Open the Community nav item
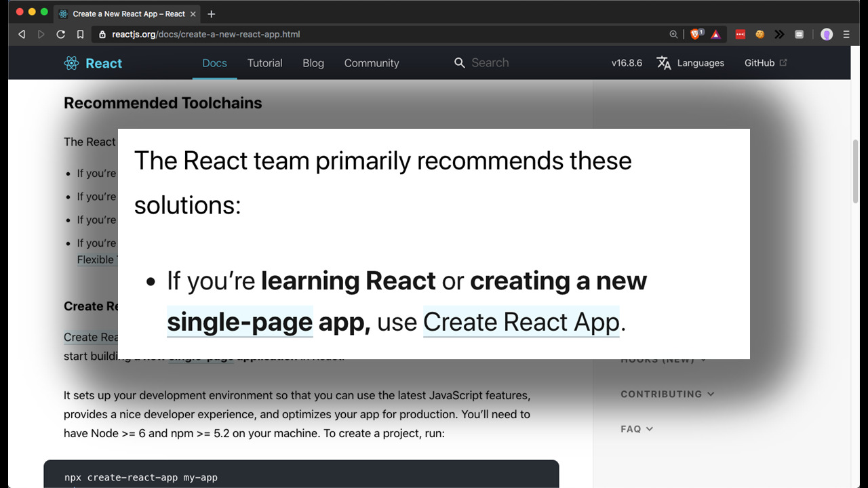The image size is (868, 488). tap(372, 63)
